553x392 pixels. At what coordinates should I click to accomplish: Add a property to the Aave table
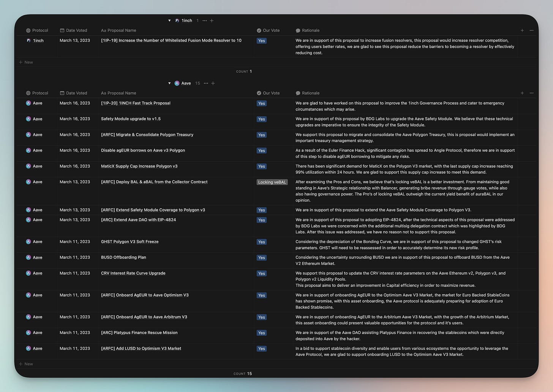522,93
